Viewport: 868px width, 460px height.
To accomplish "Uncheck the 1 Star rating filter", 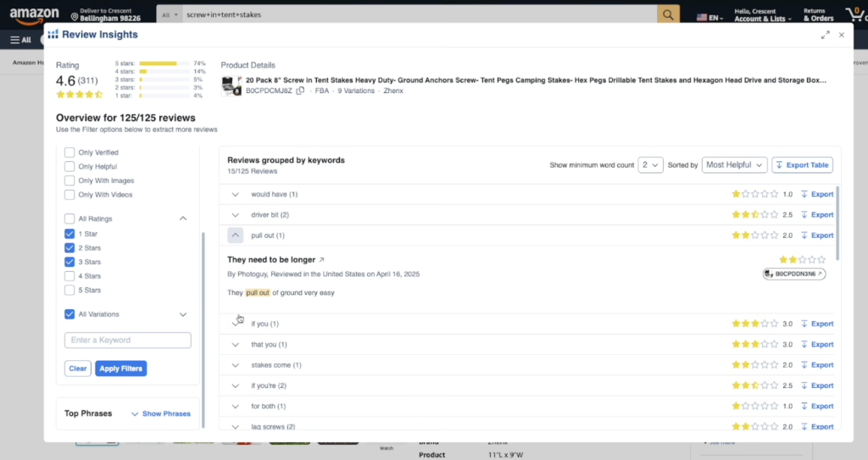I will tap(70, 233).
